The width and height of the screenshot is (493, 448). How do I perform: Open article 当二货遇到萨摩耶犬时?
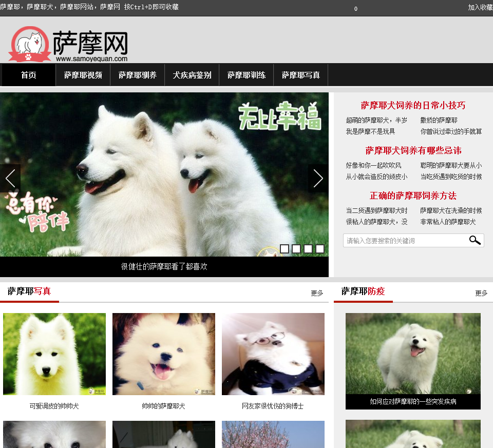pos(376,210)
